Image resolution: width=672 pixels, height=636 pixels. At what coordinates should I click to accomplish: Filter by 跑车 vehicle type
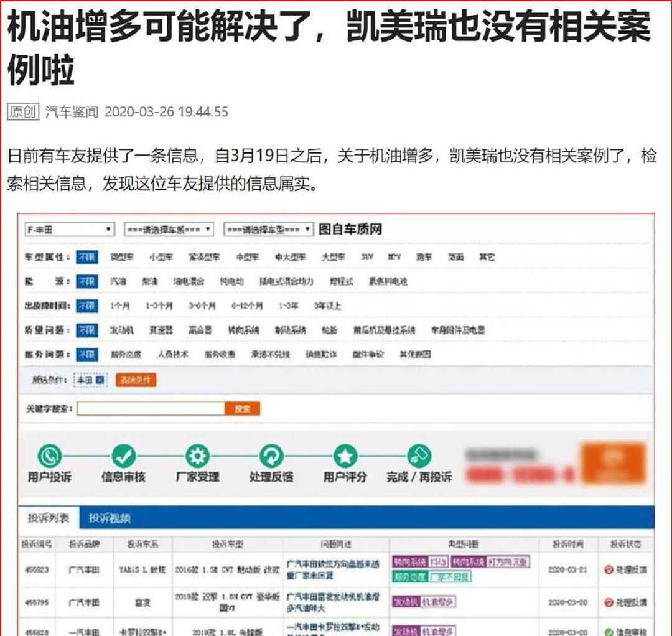pos(424,257)
